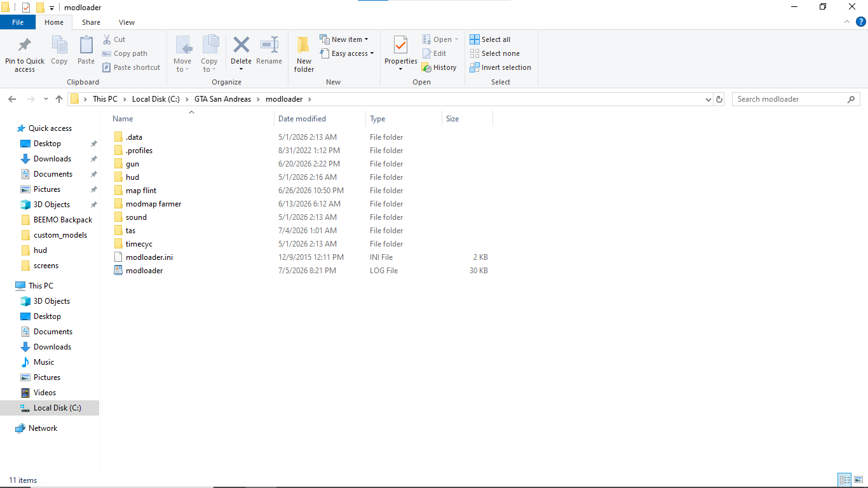
Task: Click the Rename ribbon icon
Action: 269,45
